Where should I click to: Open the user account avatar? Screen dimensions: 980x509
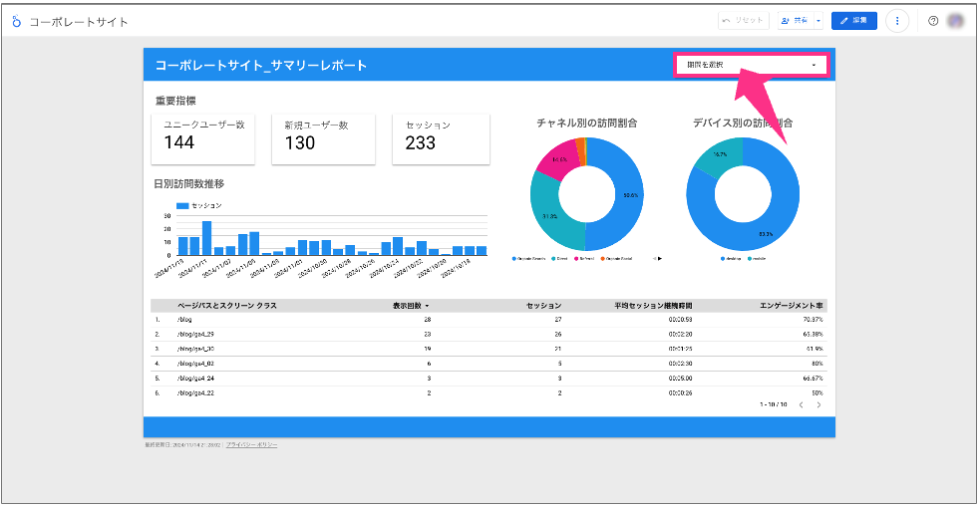coord(956,21)
